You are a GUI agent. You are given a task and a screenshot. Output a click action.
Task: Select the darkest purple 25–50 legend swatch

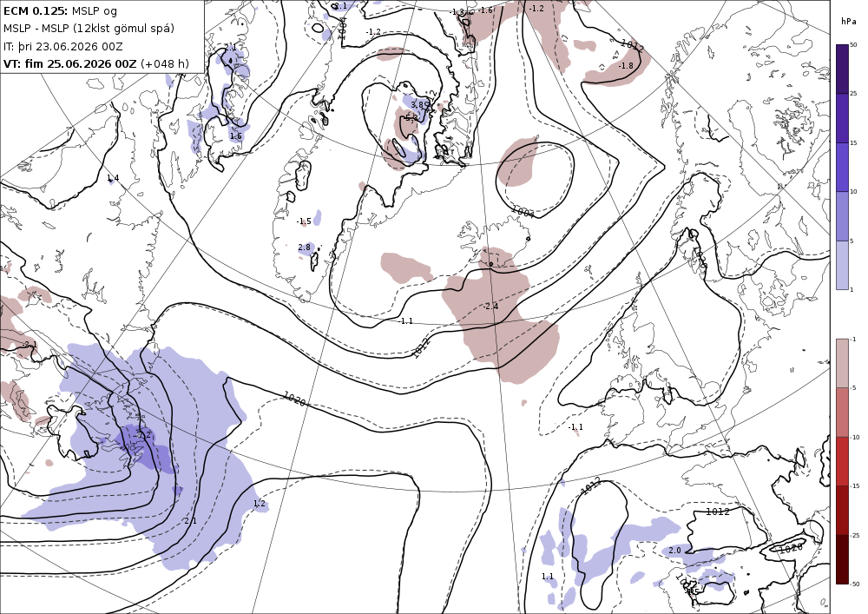click(843, 69)
